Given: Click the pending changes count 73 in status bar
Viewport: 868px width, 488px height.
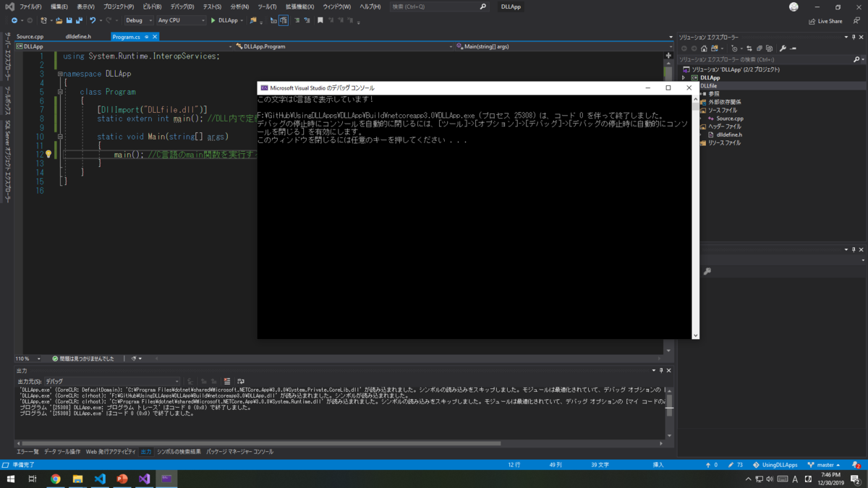Looking at the screenshot, I should point(736,465).
